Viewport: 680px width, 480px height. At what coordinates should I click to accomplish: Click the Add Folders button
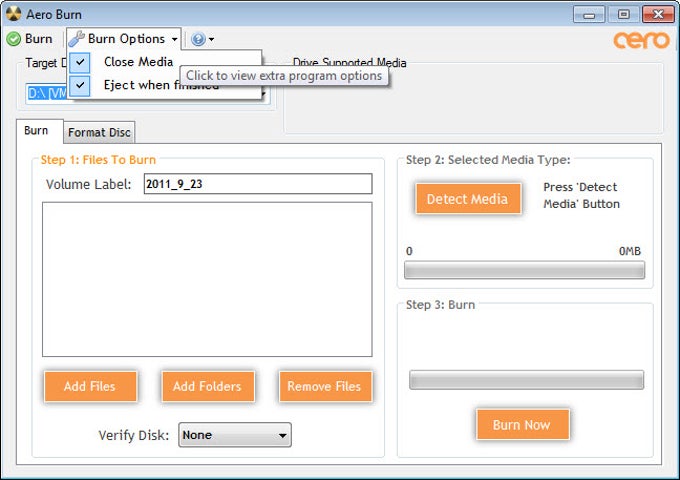207,386
